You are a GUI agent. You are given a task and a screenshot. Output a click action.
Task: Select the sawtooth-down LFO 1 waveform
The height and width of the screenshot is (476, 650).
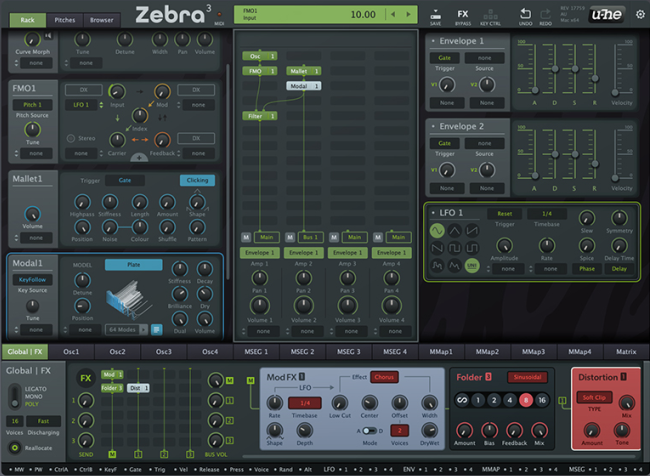coord(437,248)
